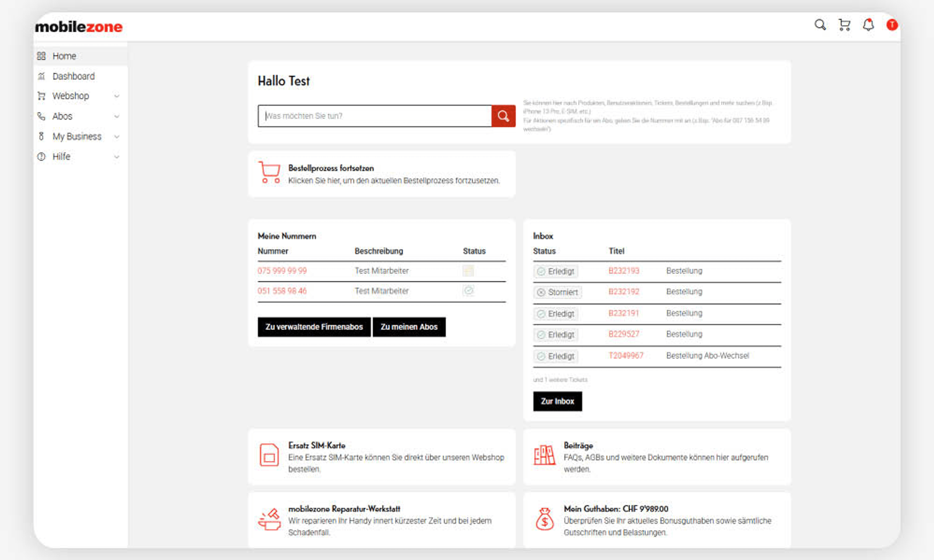The width and height of the screenshot is (934, 560).
Task: Click inside the Was möchten Sie tun search field
Action: [374, 116]
